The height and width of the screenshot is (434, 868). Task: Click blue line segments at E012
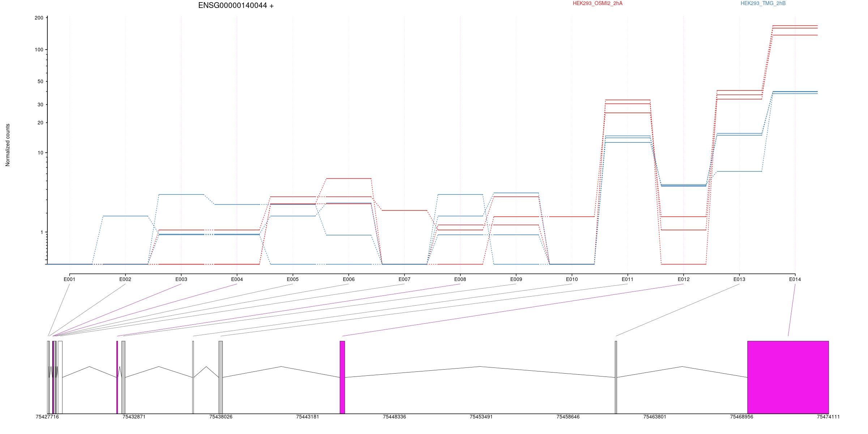684,186
